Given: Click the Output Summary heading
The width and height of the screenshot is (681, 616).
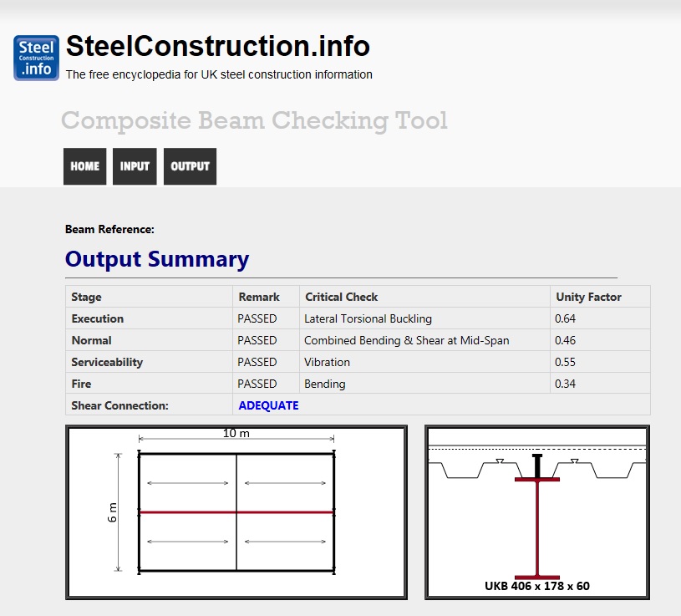Looking at the screenshot, I should point(156,259).
